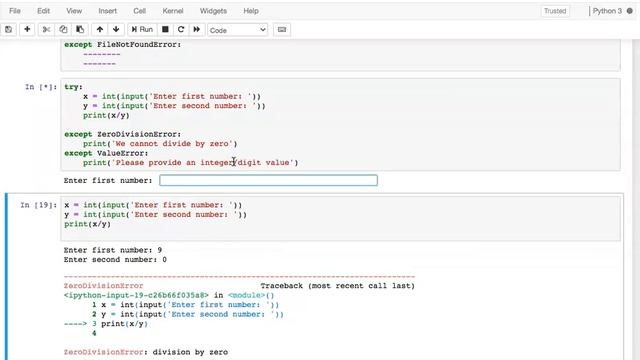Insert a new cell below with the plus icon
Image resolution: width=640 pixels, height=360 pixels.
pos(27,29)
